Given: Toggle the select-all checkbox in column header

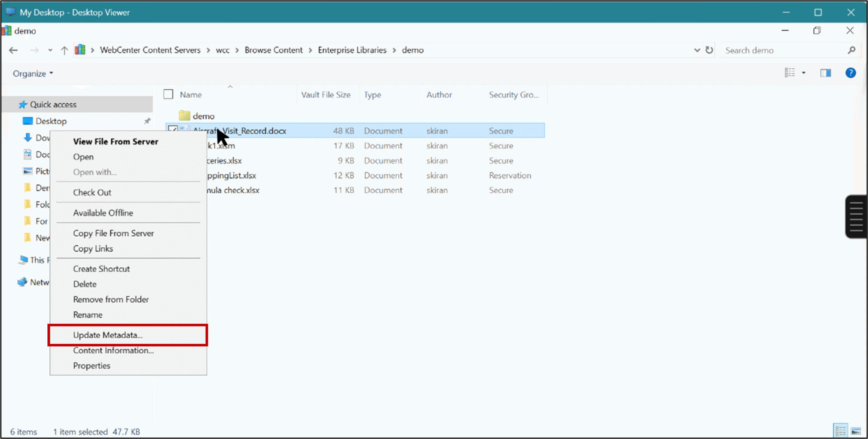Looking at the screenshot, I should pos(168,94).
